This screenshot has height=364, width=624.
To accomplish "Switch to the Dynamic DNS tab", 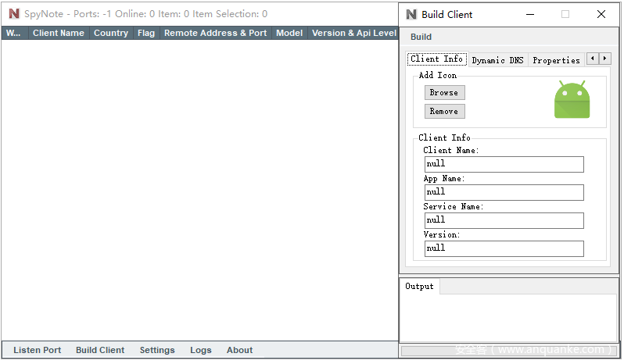I will coord(497,60).
